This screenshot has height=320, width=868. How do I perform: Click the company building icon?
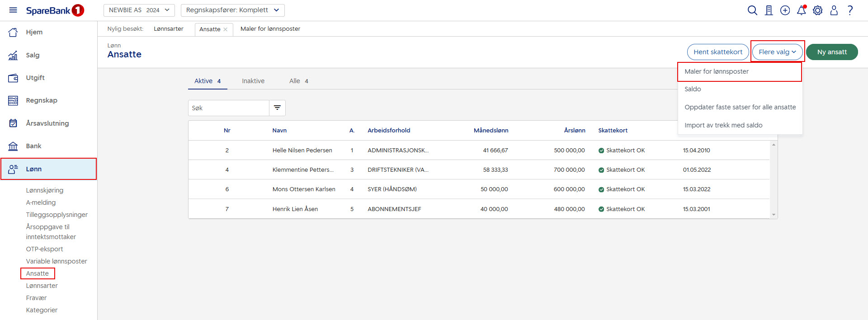click(769, 10)
